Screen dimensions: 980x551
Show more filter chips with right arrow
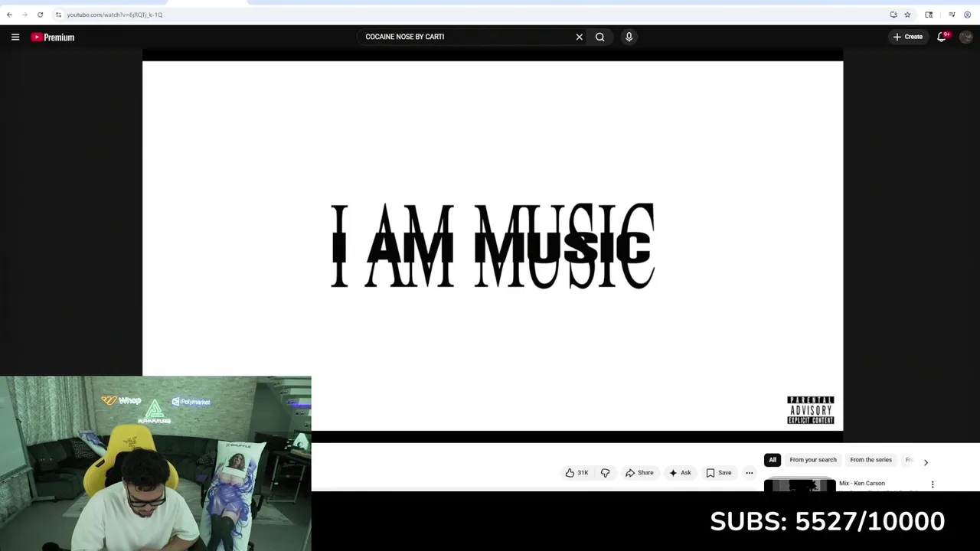926,462
